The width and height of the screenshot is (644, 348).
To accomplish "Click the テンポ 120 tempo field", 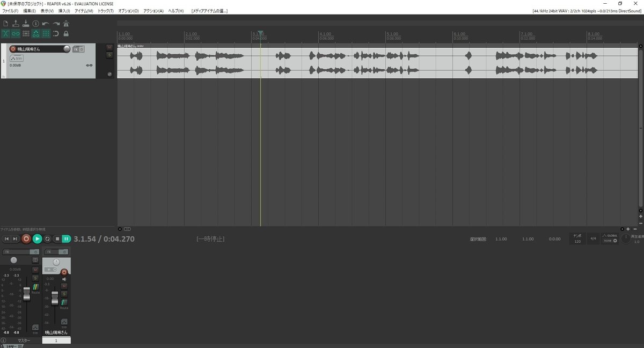I will [577, 238].
